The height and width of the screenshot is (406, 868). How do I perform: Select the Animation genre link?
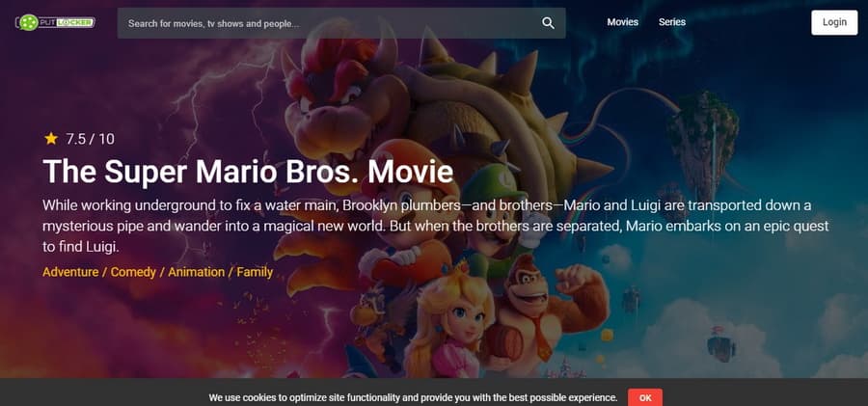coord(197,272)
